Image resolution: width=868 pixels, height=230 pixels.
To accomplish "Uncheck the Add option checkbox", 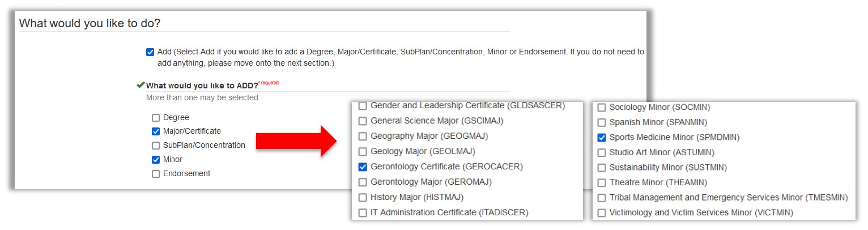I will coord(150,52).
